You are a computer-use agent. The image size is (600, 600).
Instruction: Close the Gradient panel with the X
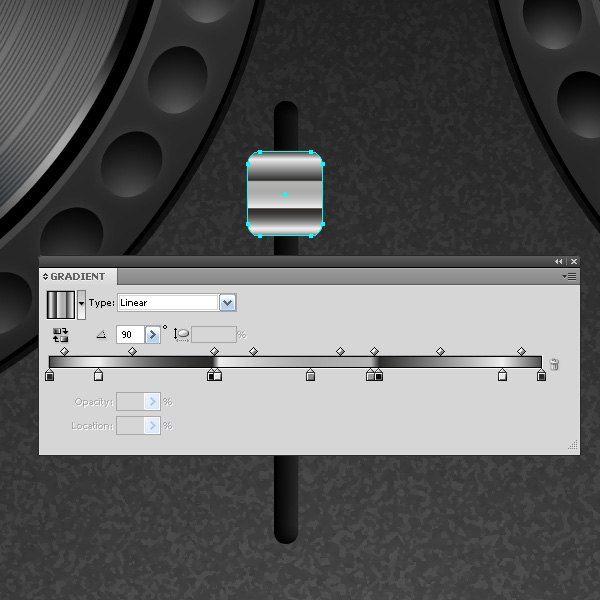click(574, 261)
